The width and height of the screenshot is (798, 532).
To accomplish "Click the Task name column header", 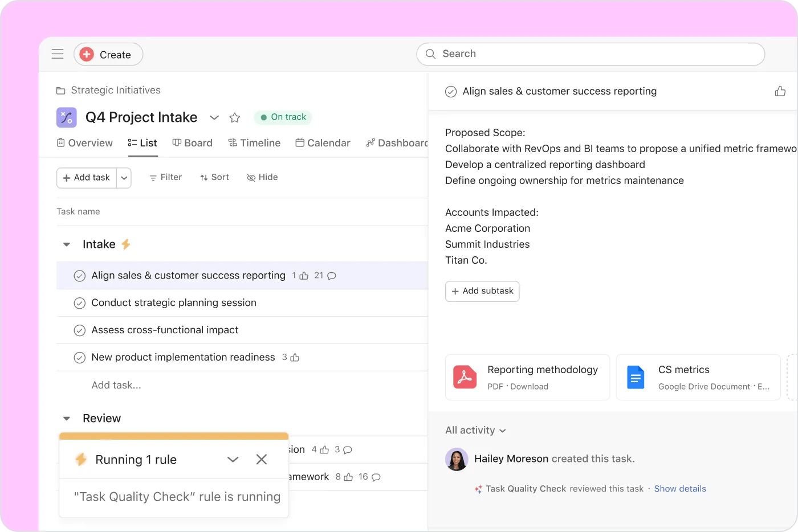I will (78, 212).
